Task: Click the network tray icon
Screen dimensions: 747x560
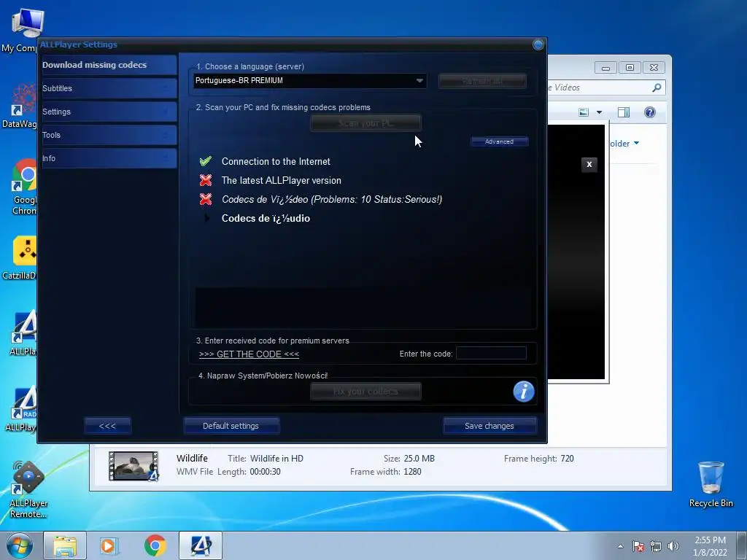Action: click(x=656, y=547)
